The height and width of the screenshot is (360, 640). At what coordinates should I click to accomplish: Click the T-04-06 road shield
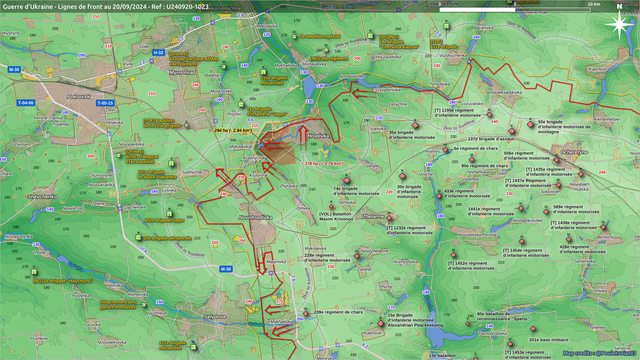pos(25,103)
